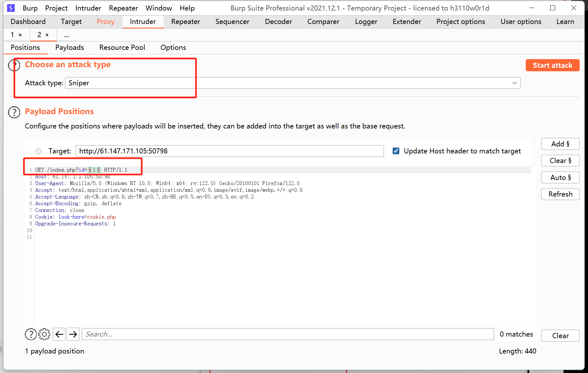The width and height of the screenshot is (588, 373).
Task: Switch to the Dashboard tab
Action: [28, 21]
